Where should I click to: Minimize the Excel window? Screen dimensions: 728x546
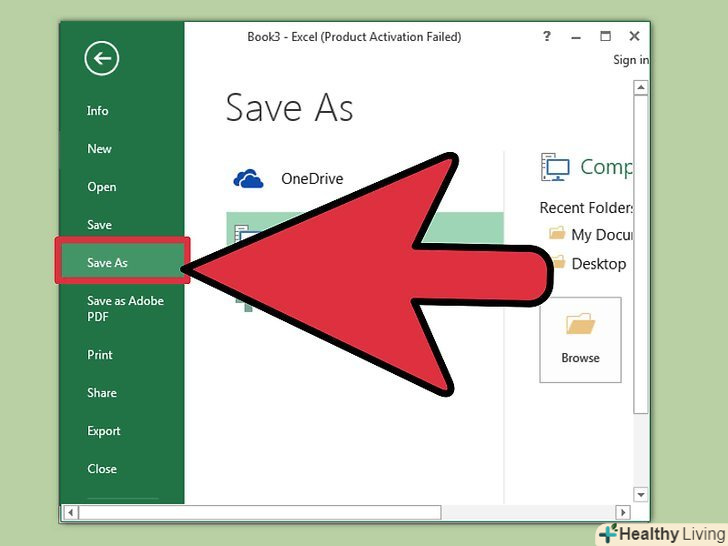(576, 37)
